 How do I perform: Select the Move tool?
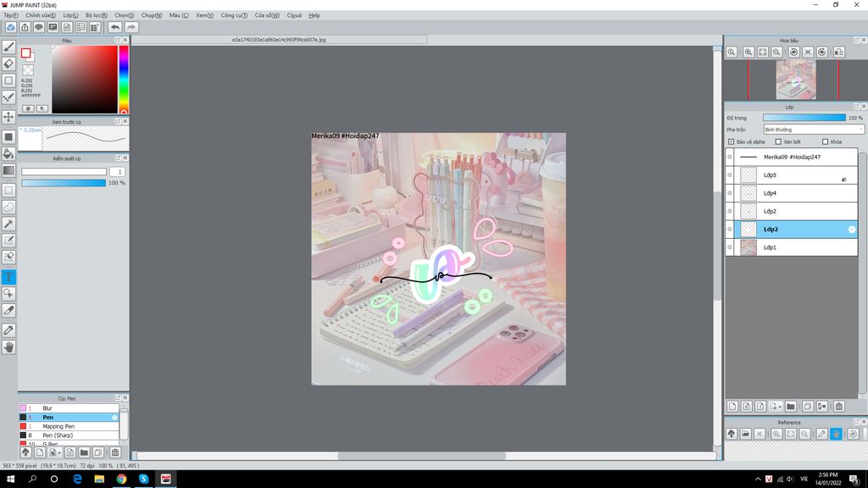8,117
